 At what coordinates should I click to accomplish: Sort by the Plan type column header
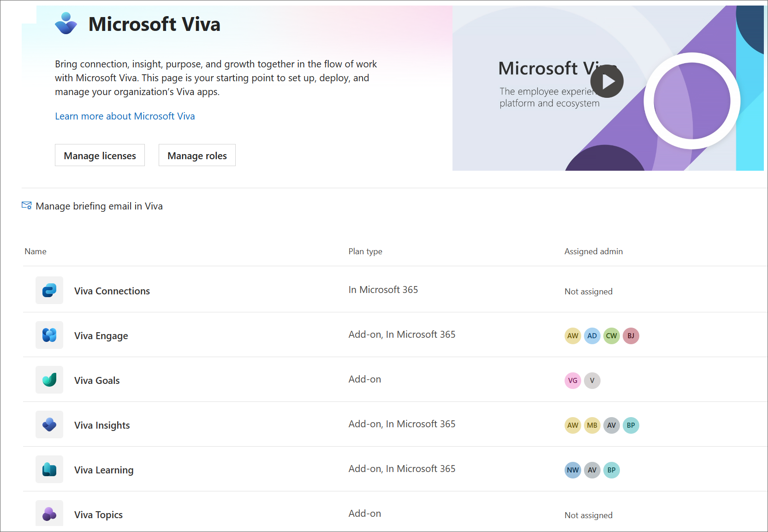pos(365,251)
